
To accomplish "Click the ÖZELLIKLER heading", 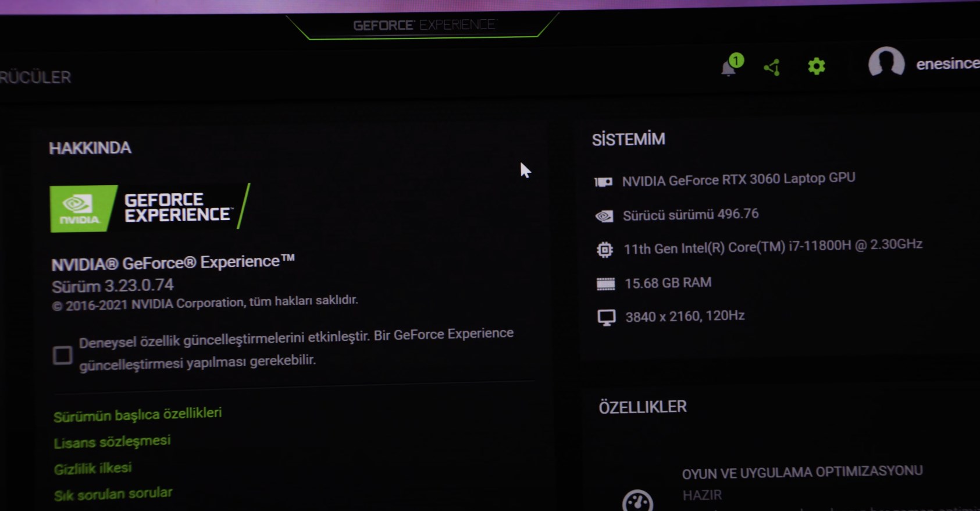I will [x=643, y=407].
